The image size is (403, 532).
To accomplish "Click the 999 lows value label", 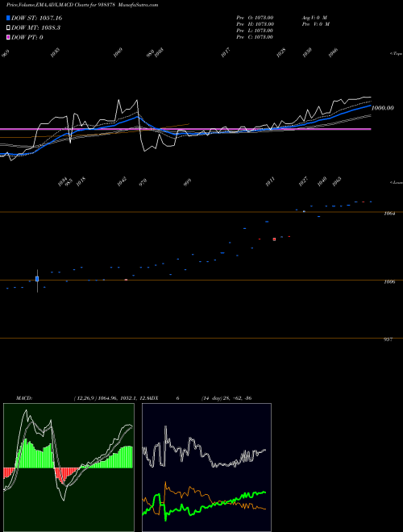I will click(187, 183).
